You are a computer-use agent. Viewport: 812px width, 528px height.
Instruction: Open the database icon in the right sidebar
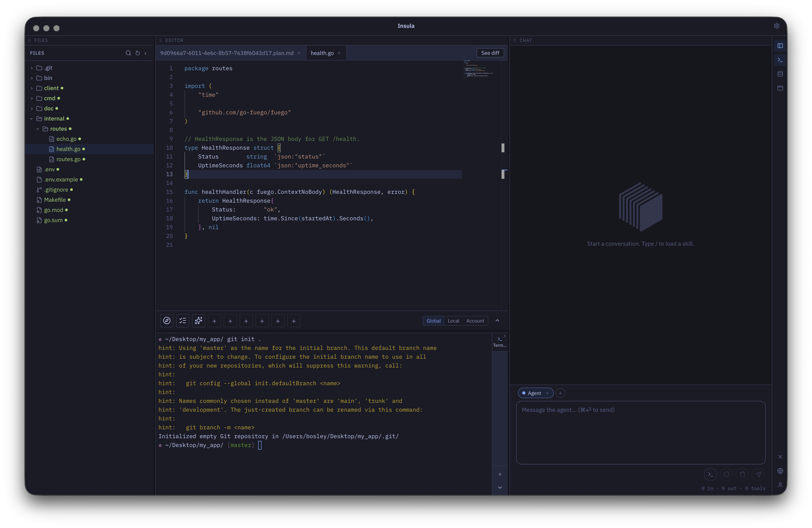pyautogui.click(x=780, y=74)
